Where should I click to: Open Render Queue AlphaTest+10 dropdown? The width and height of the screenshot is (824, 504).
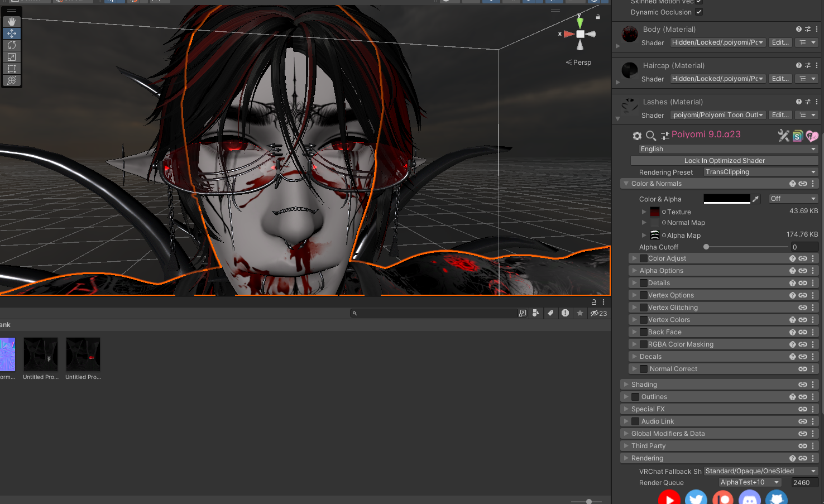[750, 482]
